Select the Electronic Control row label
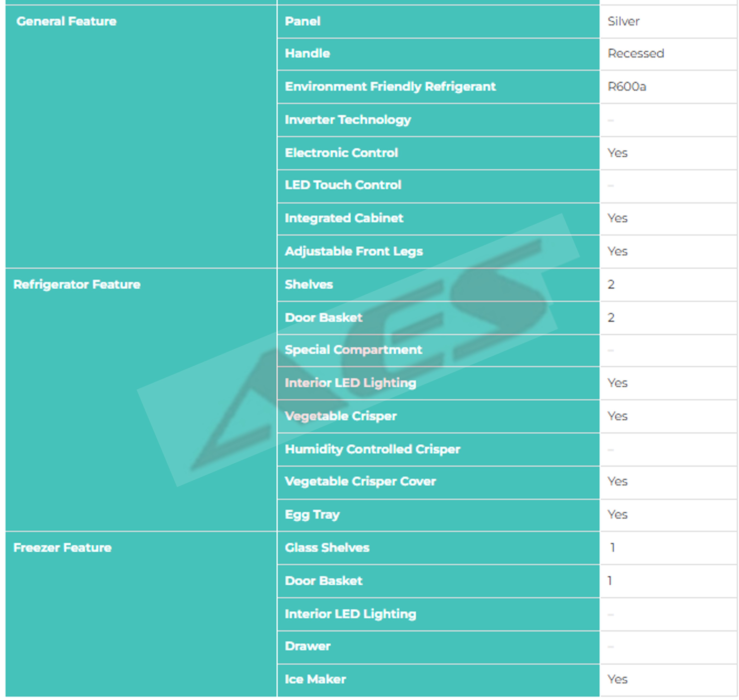 tap(341, 153)
